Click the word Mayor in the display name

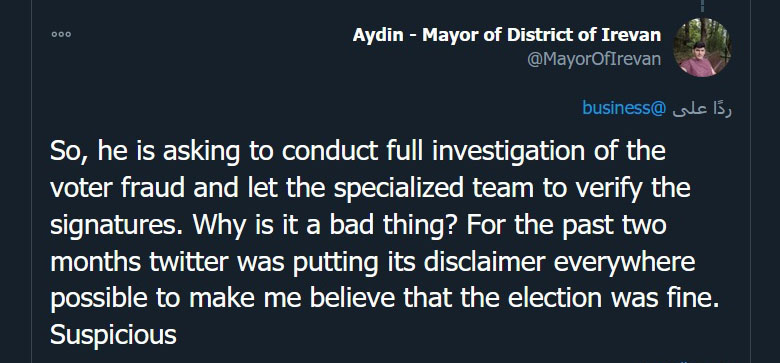447,35
